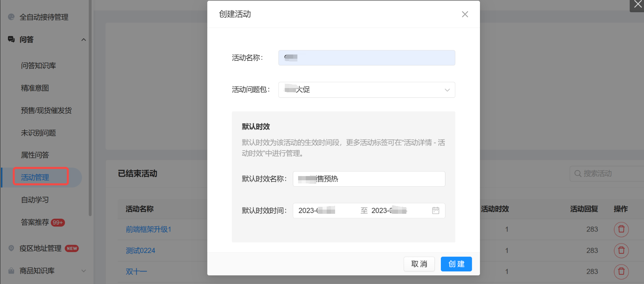Open 未识别问题 menu item

coord(38,133)
